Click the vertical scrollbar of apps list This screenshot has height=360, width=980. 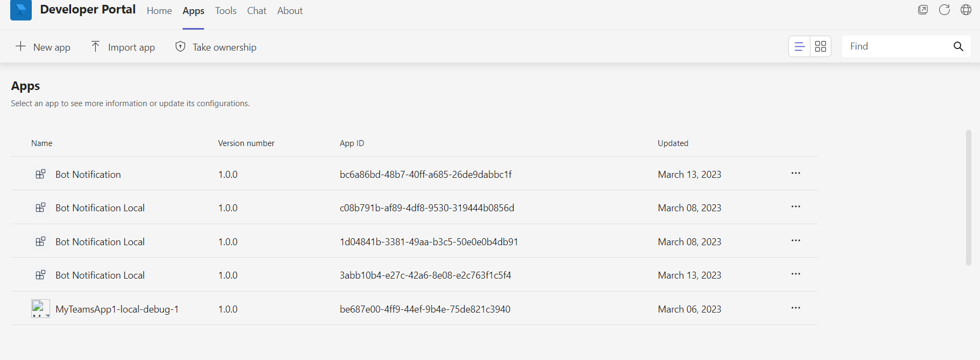(968, 198)
